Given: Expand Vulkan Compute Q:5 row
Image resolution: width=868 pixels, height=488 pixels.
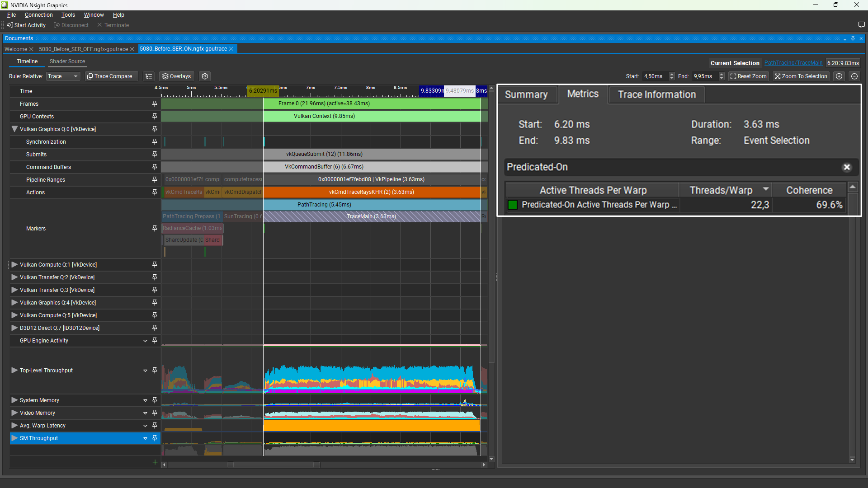Looking at the screenshot, I should 14,315.
